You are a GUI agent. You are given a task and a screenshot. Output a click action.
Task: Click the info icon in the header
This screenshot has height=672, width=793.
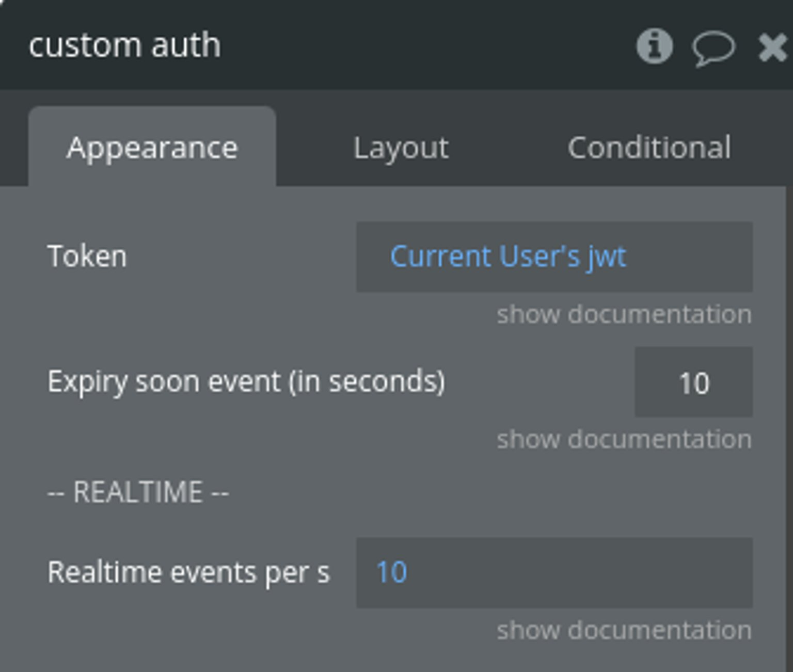(x=654, y=46)
